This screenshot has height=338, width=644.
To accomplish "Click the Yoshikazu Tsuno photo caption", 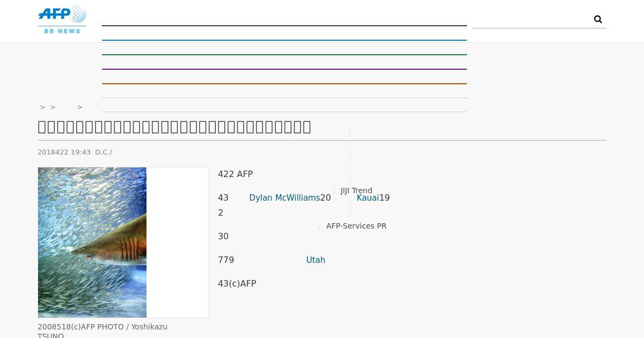I will 103,331.
